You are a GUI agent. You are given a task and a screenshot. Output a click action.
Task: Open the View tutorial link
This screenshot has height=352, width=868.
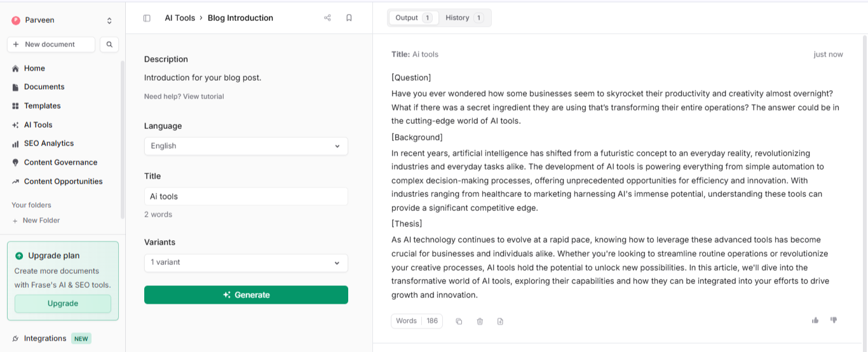[203, 97]
